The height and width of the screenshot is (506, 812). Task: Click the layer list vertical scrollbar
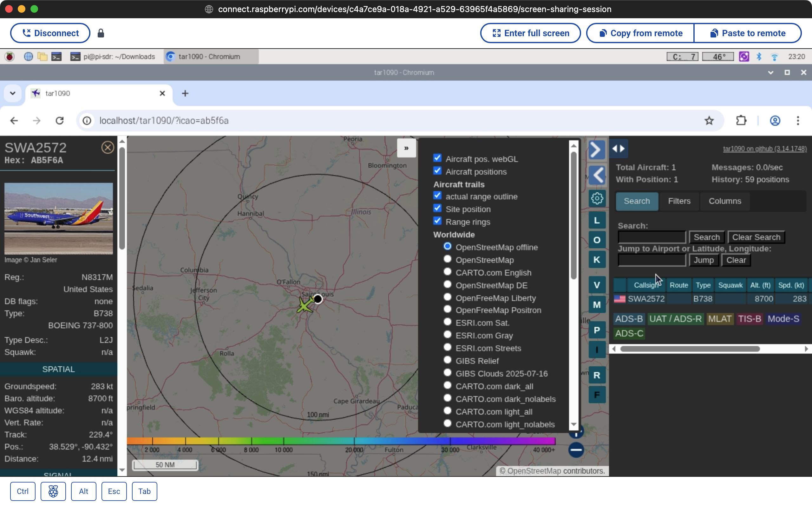click(x=574, y=215)
